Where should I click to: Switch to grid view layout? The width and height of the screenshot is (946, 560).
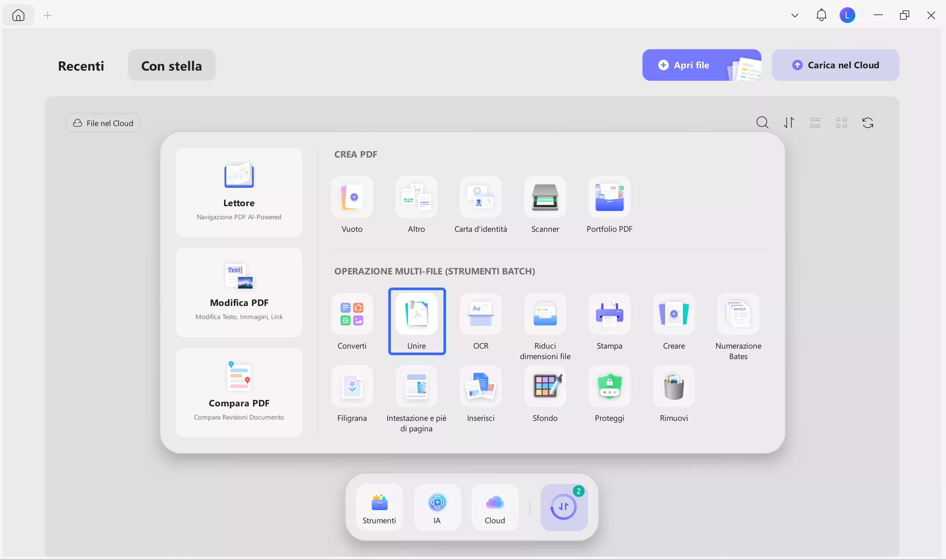pos(841,123)
